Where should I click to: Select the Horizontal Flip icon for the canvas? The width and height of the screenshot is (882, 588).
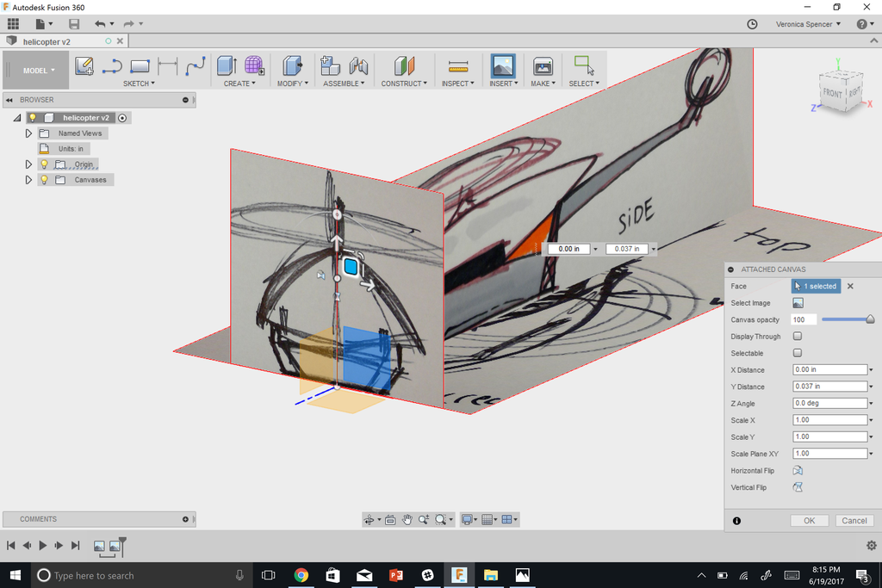pos(797,470)
